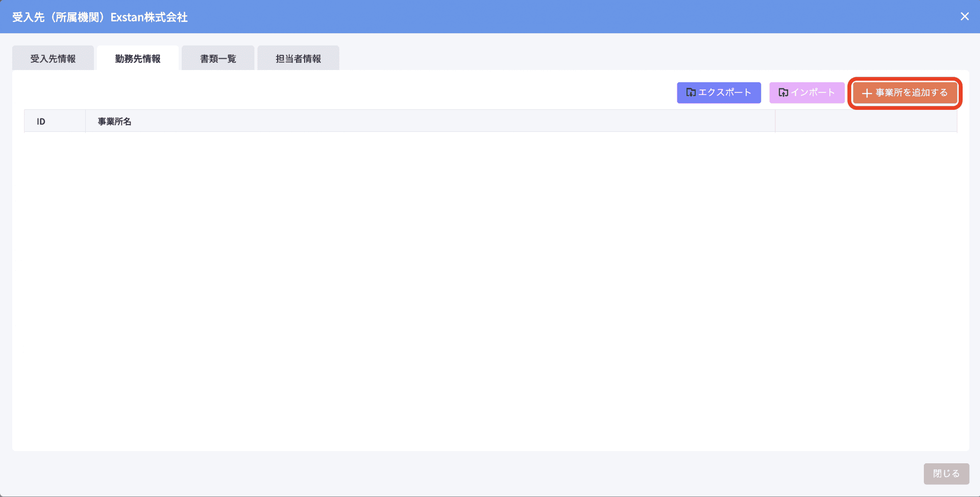This screenshot has height=497, width=980.
Task: Click the empty table body area
Action: click(x=490, y=286)
